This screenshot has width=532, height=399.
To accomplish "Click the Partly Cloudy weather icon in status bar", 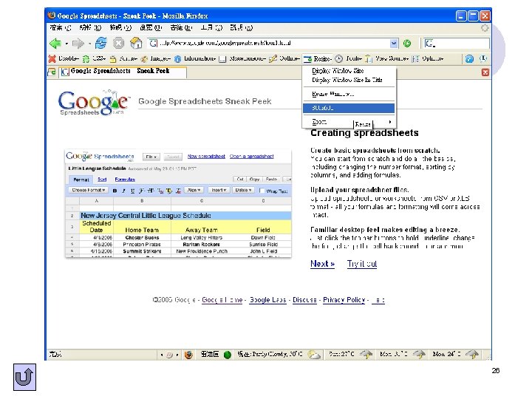I will pos(314,355).
